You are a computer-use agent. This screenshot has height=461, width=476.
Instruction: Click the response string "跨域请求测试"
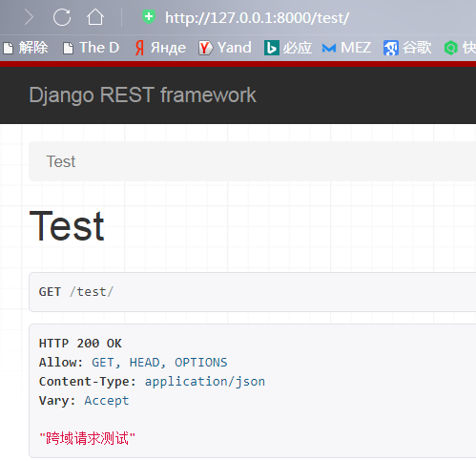[87, 438]
